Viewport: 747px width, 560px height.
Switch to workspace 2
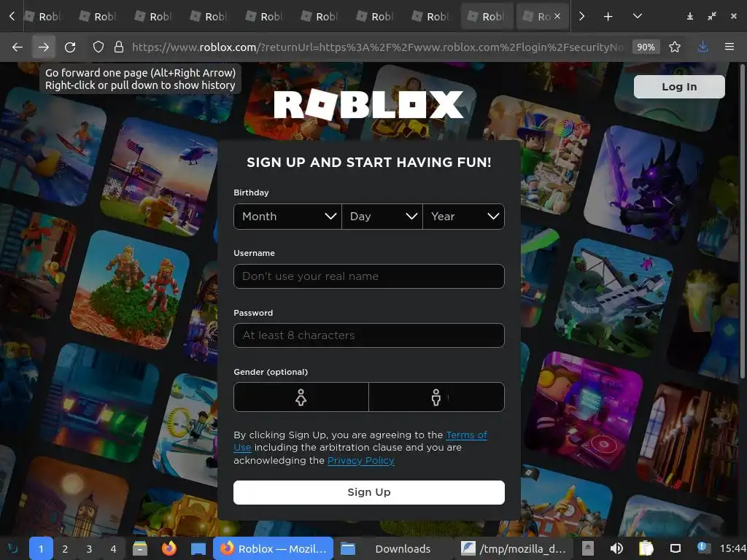click(65, 548)
